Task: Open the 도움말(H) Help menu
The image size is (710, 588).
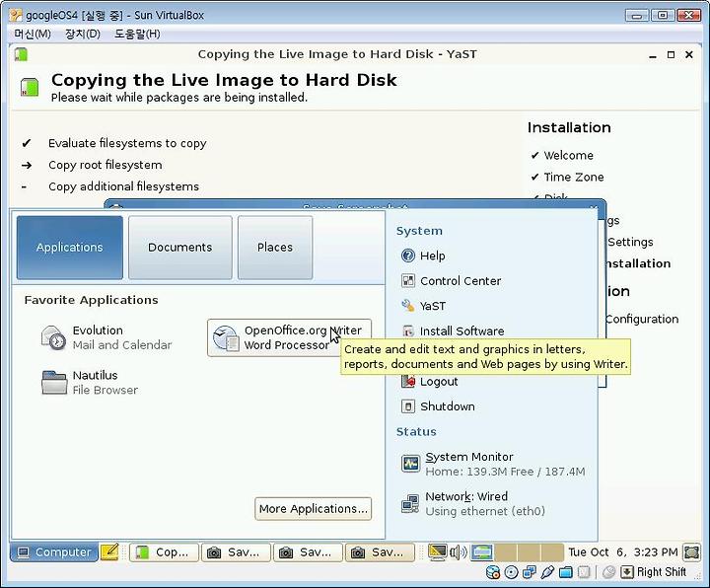Action: pos(137,34)
